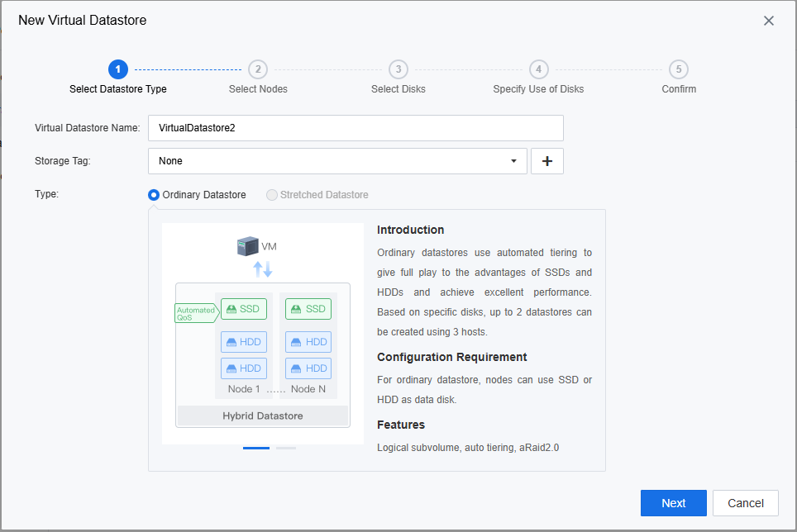Close the New Virtual Datastore dialog

click(x=769, y=21)
